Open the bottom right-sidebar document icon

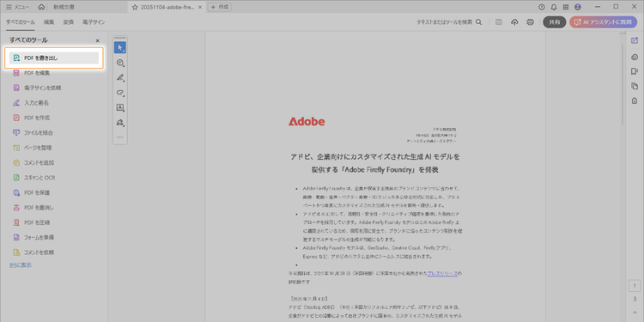click(635, 100)
